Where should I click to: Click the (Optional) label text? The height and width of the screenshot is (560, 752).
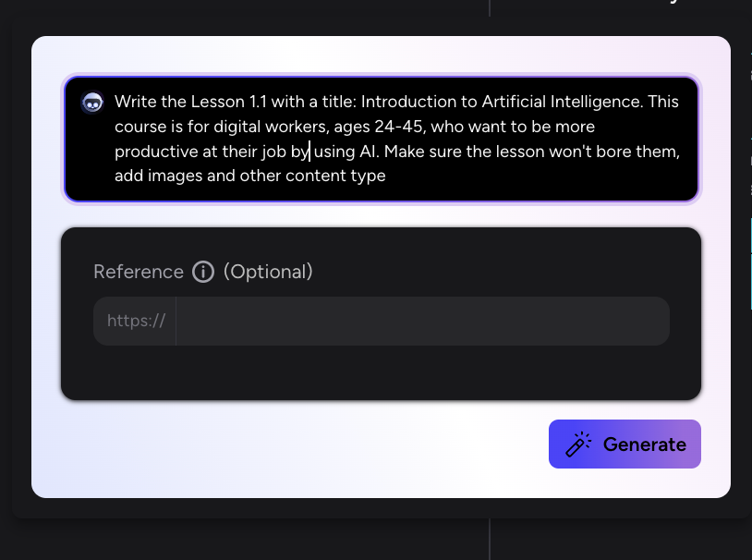[x=268, y=272]
